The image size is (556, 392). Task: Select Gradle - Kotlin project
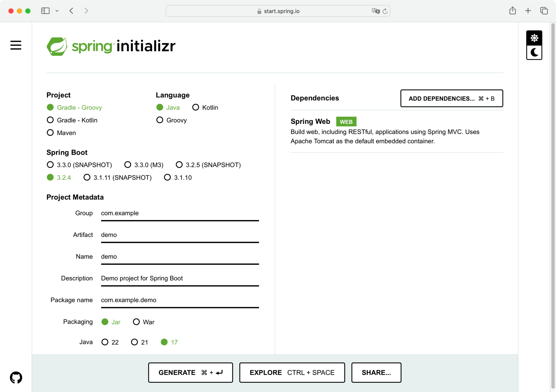(72, 120)
